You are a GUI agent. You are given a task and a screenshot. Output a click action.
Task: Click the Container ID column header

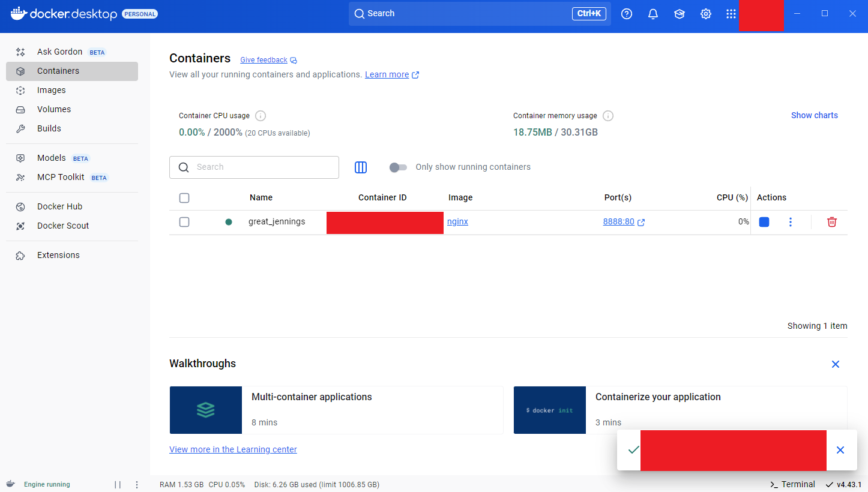pos(382,197)
